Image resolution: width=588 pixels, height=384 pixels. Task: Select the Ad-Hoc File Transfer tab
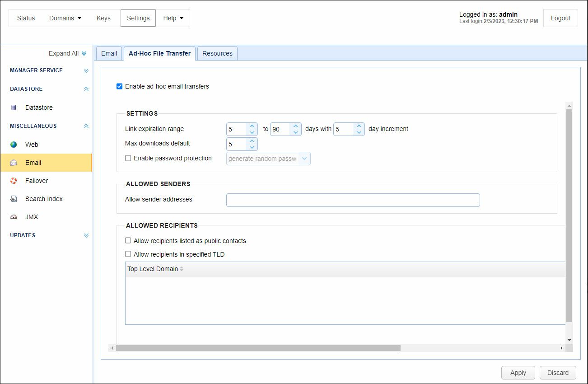160,53
